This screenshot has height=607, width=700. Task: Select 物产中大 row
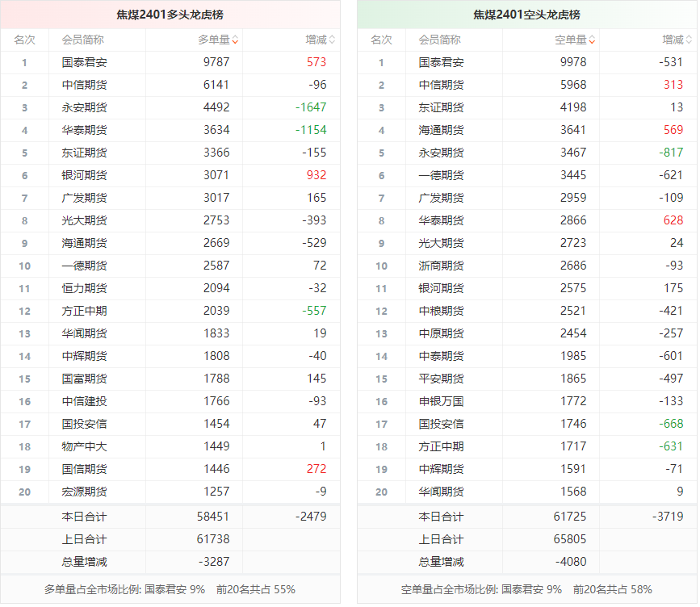(170, 446)
